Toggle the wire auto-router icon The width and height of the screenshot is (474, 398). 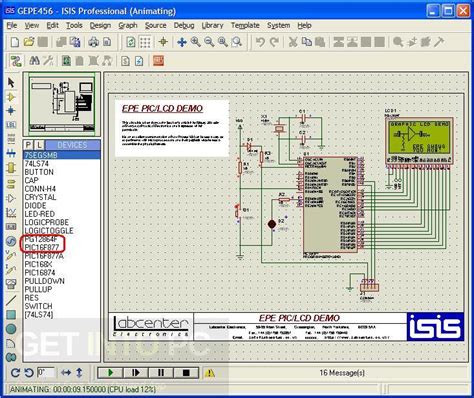15,61
